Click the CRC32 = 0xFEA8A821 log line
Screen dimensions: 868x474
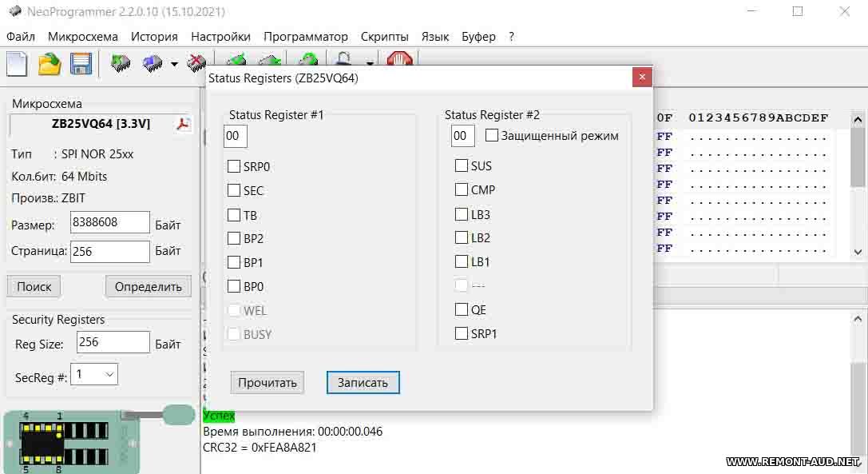tap(260, 448)
